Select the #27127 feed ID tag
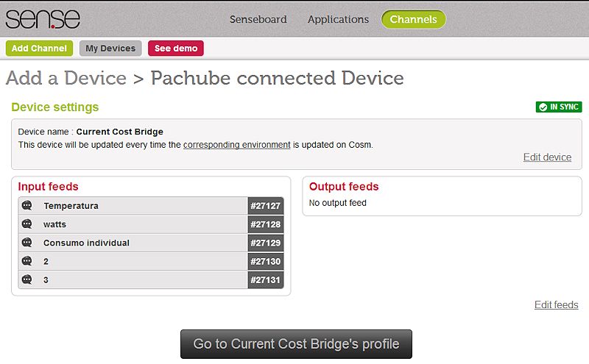The width and height of the screenshot is (589, 364). 266,206
